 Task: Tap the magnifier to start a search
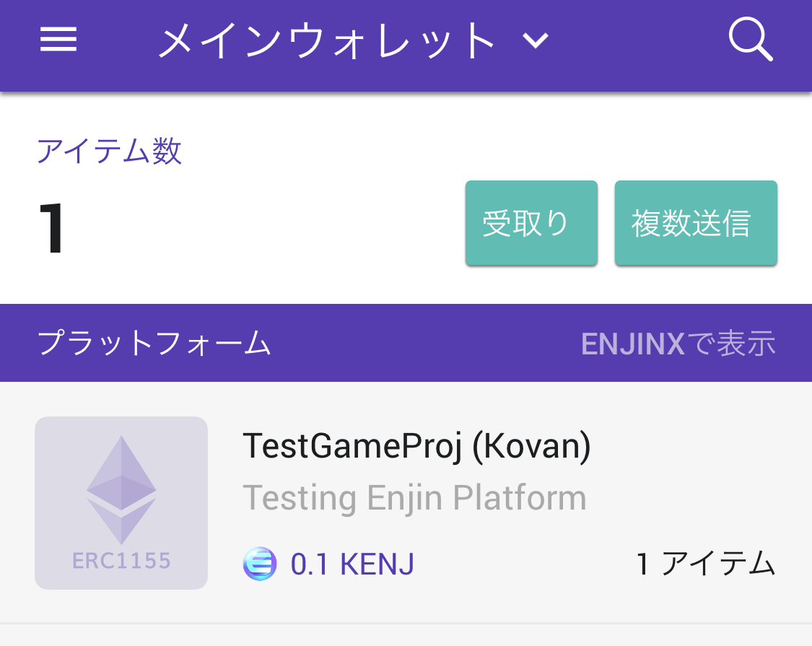[751, 40]
